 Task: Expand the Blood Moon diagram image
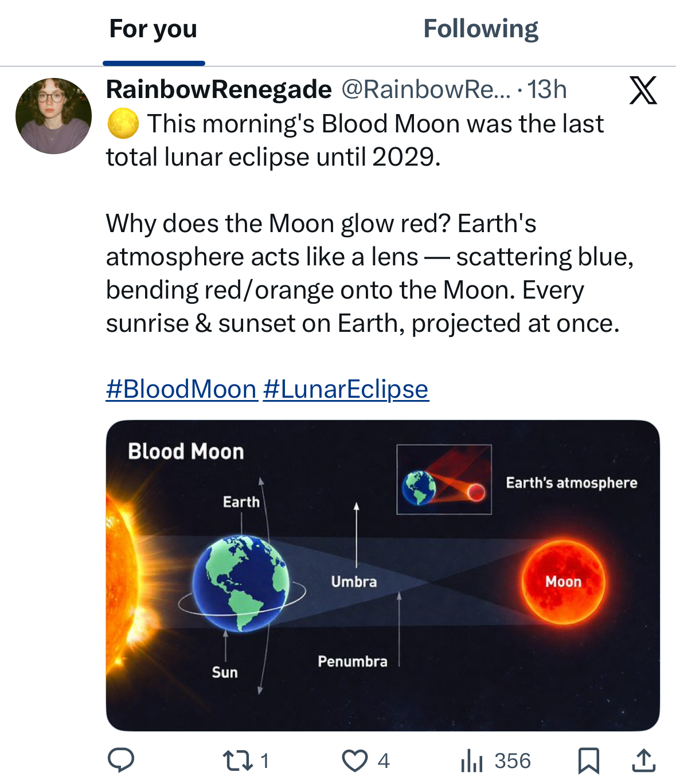382,575
